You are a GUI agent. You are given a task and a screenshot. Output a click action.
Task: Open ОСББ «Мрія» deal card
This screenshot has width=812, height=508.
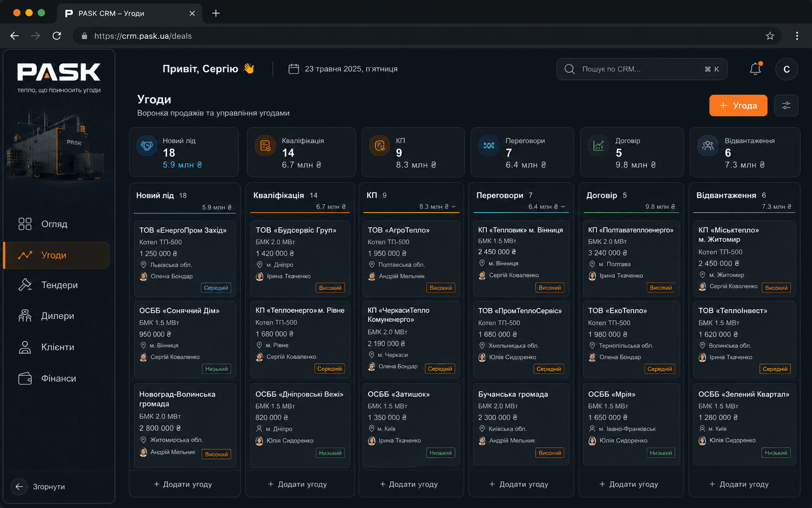click(x=631, y=425)
